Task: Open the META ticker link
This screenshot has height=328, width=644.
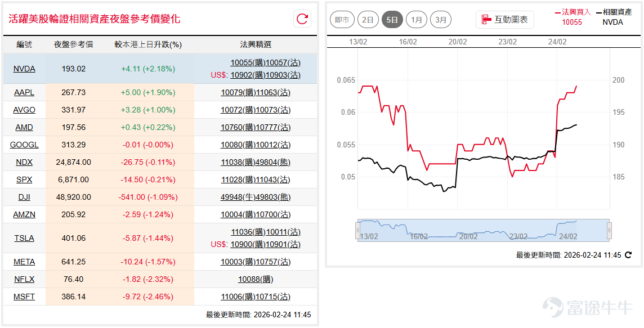Action: tap(24, 262)
